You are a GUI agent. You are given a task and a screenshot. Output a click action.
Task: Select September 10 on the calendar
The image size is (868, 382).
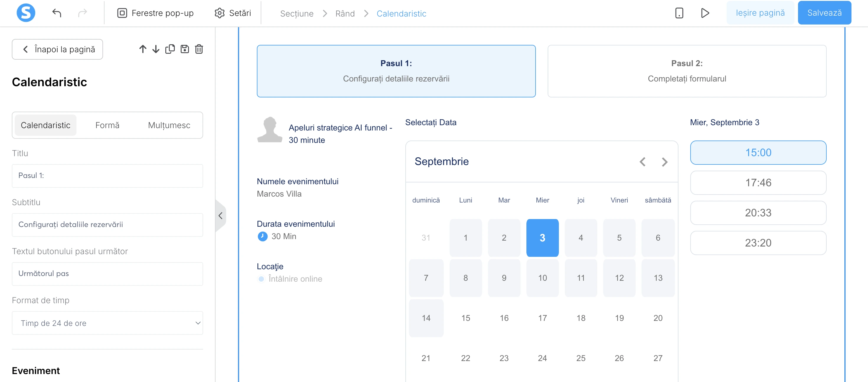click(x=542, y=278)
